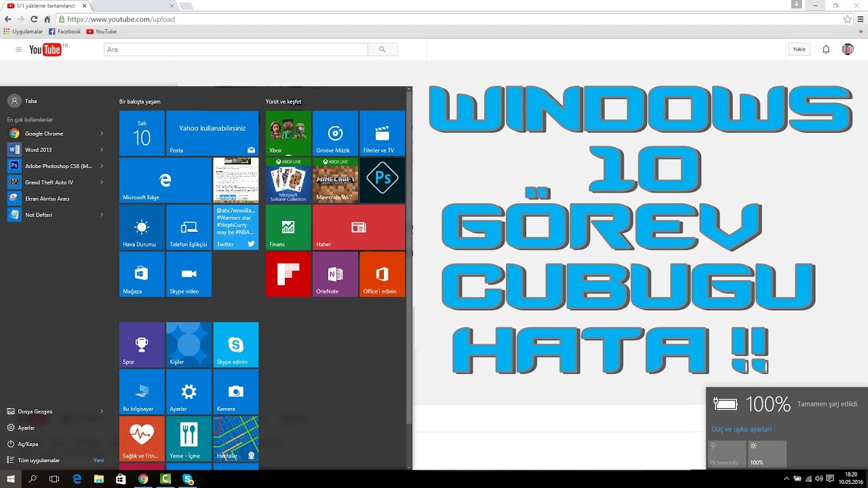The height and width of the screenshot is (488, 868).
Task: Open the Bu bilgisayar tile
Action: 142,392
